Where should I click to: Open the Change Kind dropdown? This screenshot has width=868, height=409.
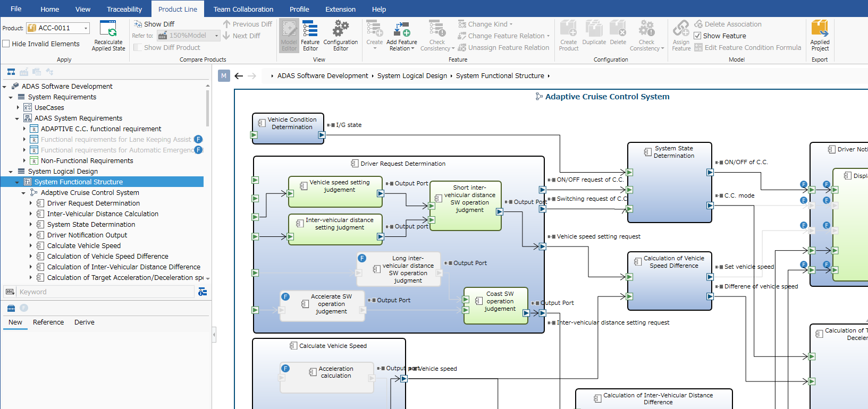coord(485,24)
